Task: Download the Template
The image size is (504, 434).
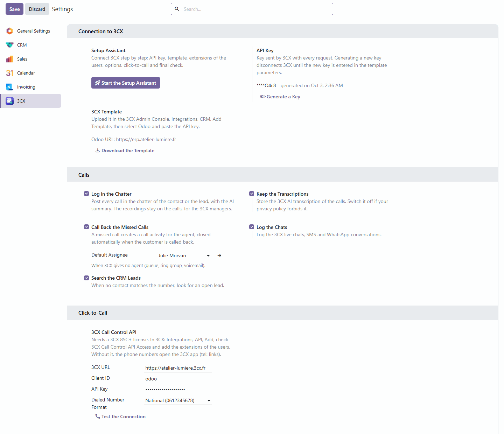Action: (x=125, y=150)
